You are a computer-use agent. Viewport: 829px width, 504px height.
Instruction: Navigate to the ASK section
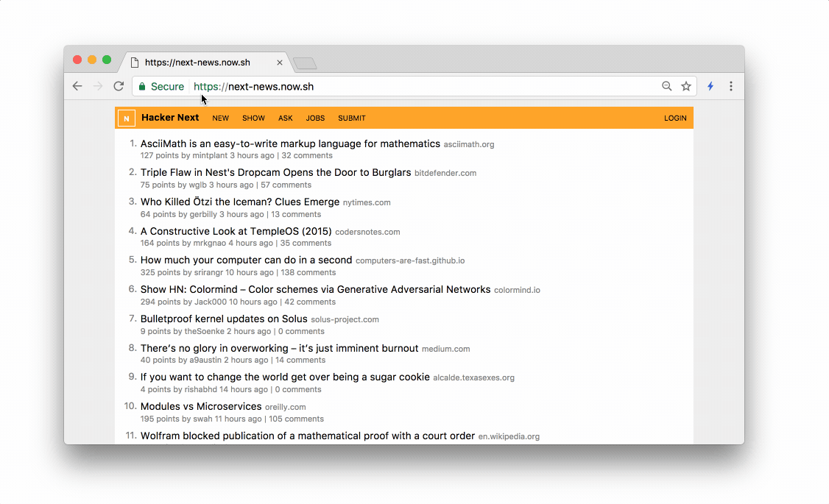285,118
